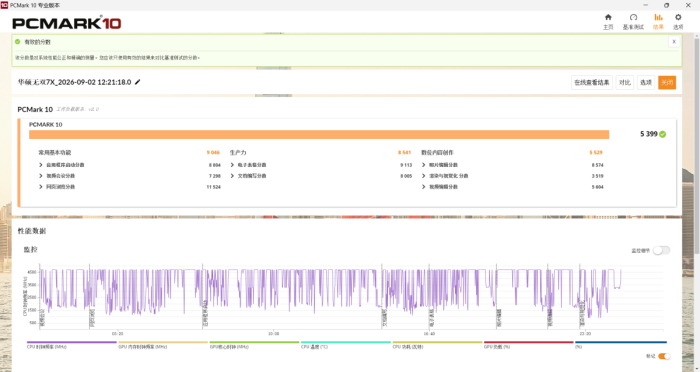Click the Video Editing (视频编辑) chart marker
The image size is (700, 372).
pos(550,317)
